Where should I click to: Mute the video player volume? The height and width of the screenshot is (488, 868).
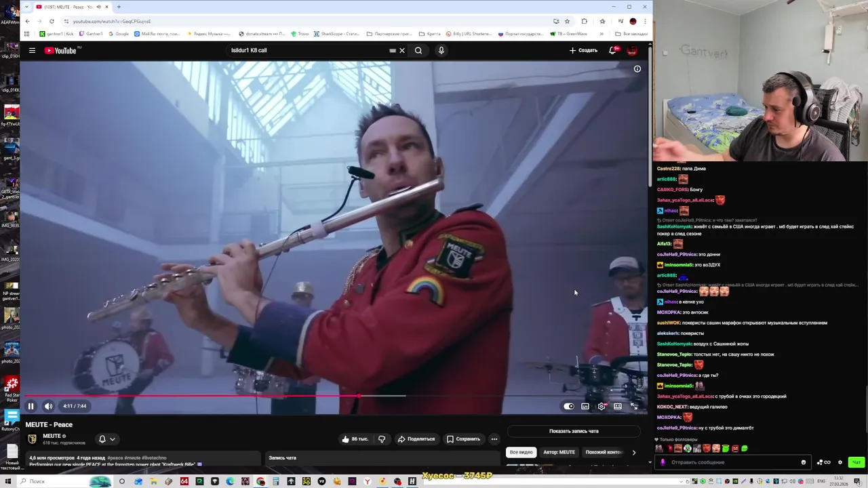pyautogui.click(x=48, y=406)
